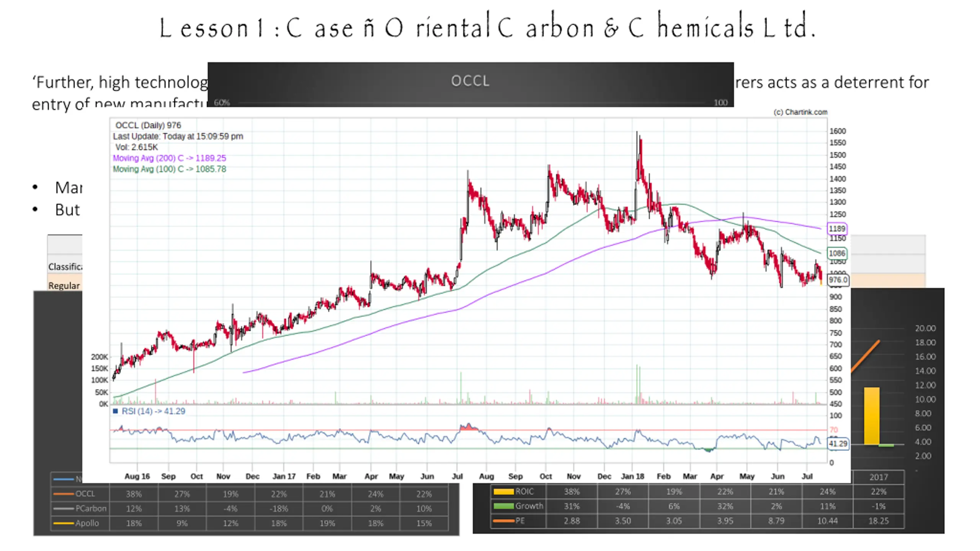Click the (c) Chartink.com credit text
Image resolution: width=980 pixels, height=551 pixels.
pos(800,112)
